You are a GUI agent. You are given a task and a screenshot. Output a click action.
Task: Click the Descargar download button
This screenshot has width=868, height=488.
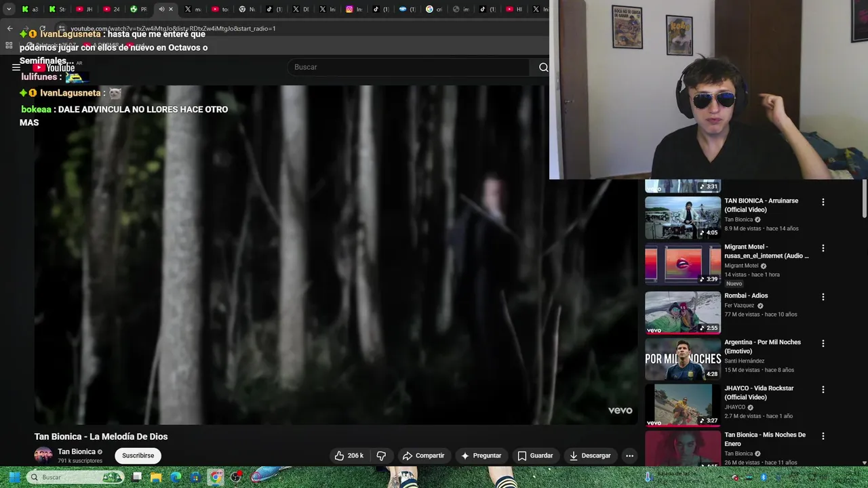pyautogui.click(x=590, y=455)
